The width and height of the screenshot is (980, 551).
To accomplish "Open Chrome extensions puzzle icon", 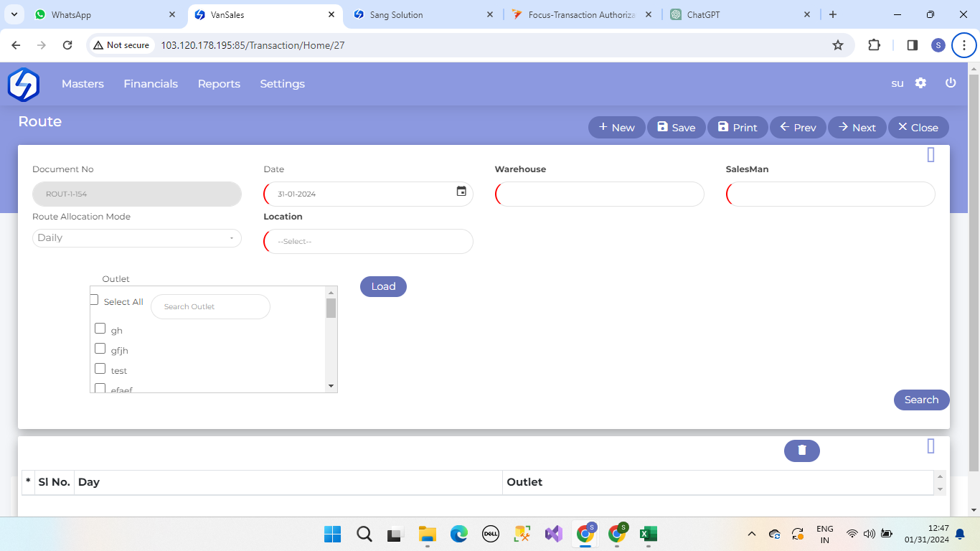I will 874,45.
